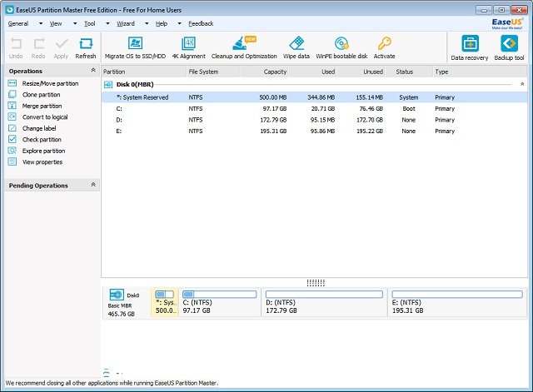The width and height of the screenshot is (533, 392).
Task: Click the Undo toolbar icon
Action: point(16,48)
